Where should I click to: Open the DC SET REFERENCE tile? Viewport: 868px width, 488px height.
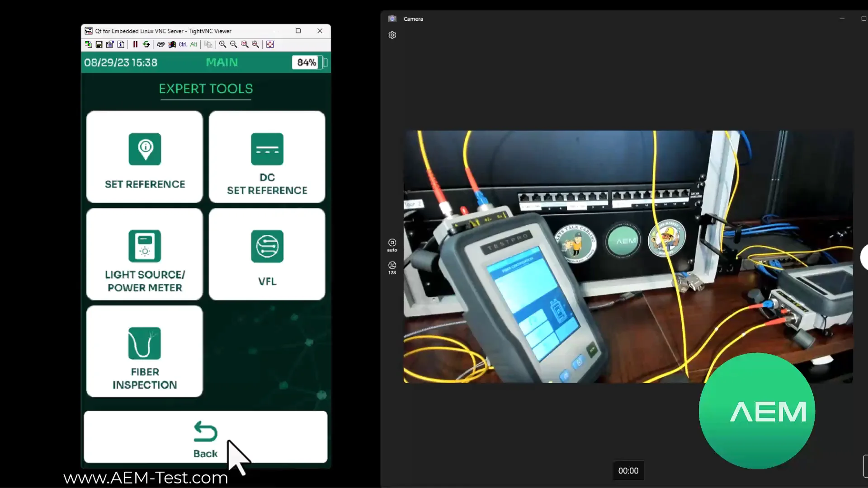tap(267, 157)
